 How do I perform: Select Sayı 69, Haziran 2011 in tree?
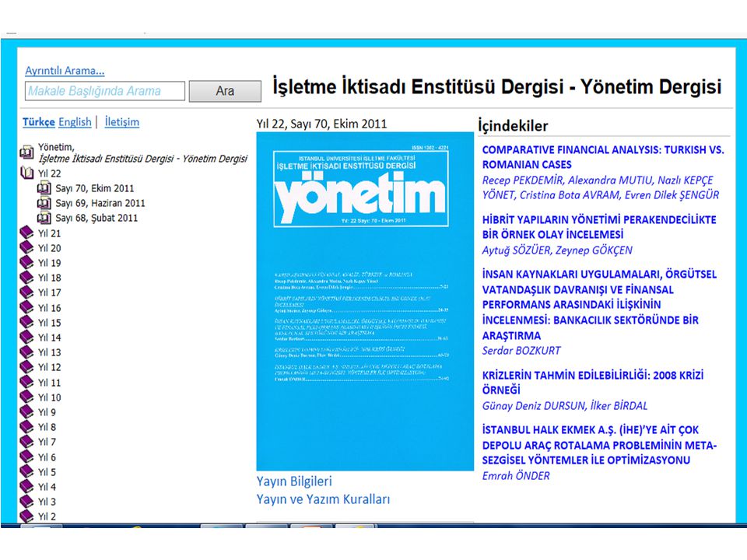pyautogui.click(x=100, y=203)
